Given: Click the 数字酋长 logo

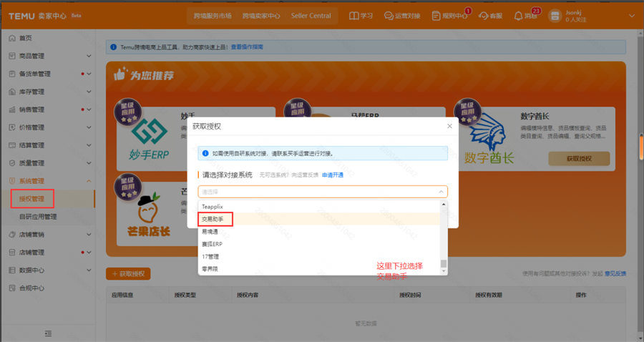Looking at the screenshot, I should pos(489,140).
